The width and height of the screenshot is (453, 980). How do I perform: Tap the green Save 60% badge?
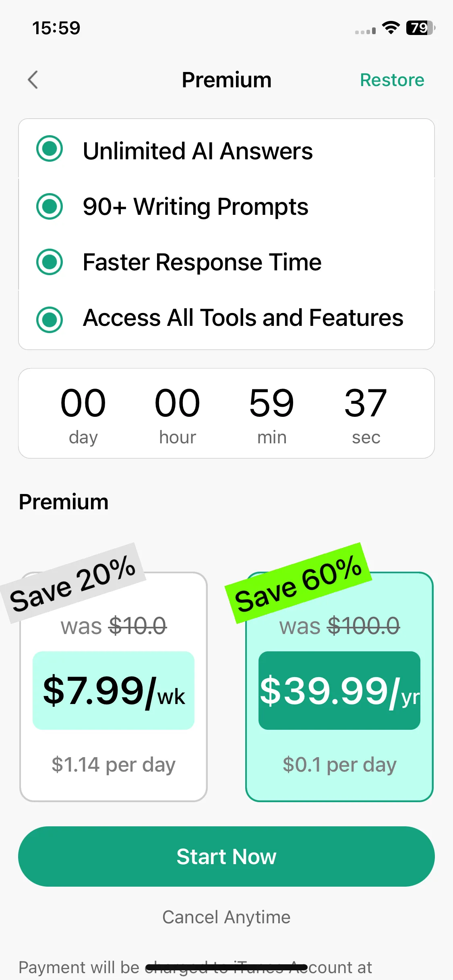(298, 583)
